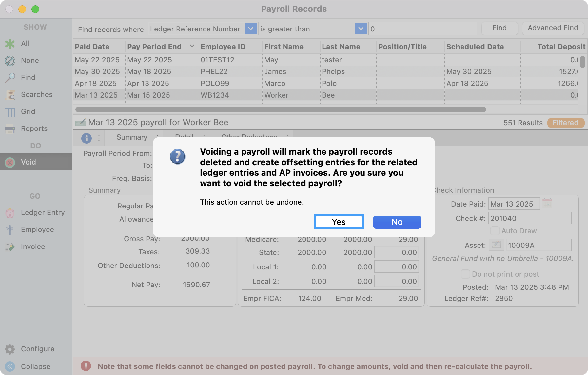The height and width of the screenshot is (375, 588).
Task: Open Searches from the Show section
Action: [11, 94]
